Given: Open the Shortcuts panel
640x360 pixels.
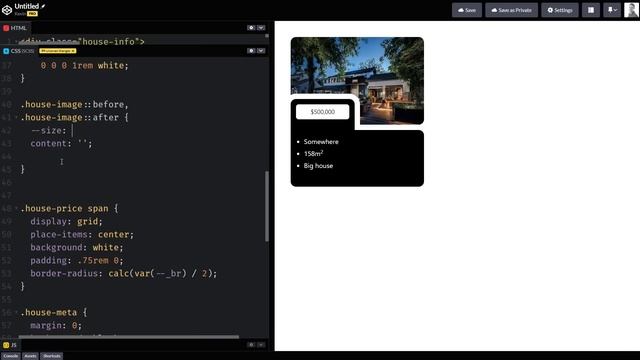Looking at the screenshot, I should coord(52,356).
